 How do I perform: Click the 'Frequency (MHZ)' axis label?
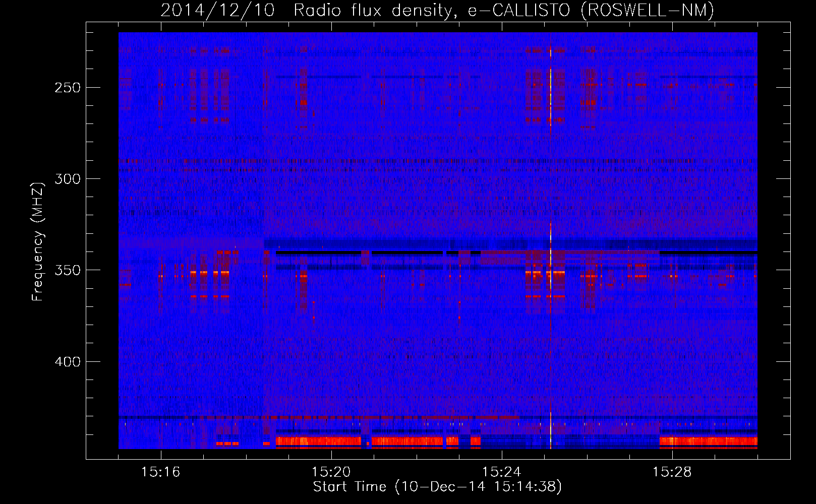coord(38,241)
